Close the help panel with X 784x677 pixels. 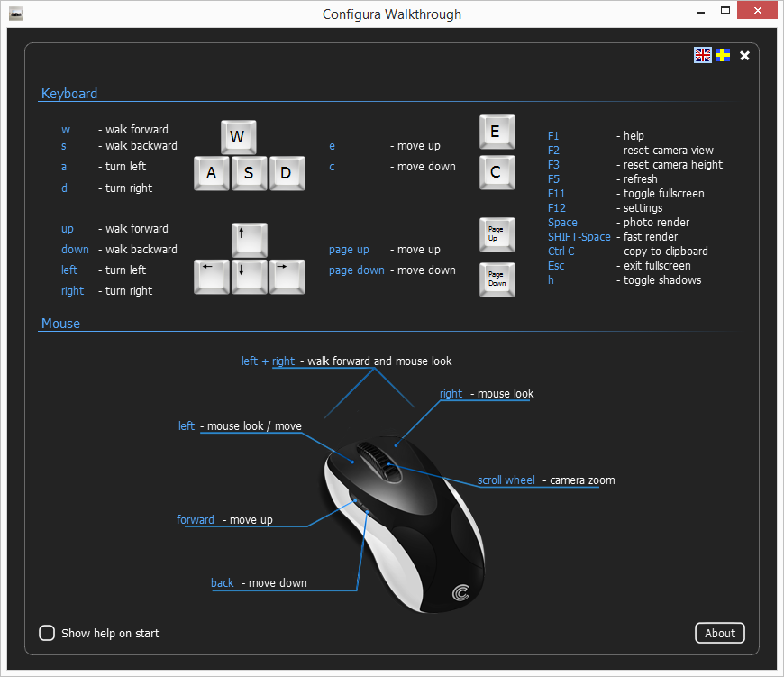(x=744, y=56)
